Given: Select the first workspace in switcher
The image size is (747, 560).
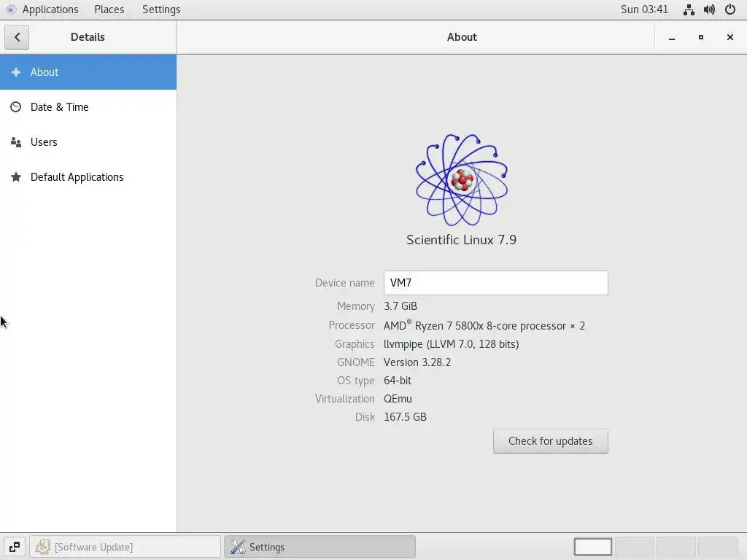Looking at the screenshot, I should click(x=593, y=547).
